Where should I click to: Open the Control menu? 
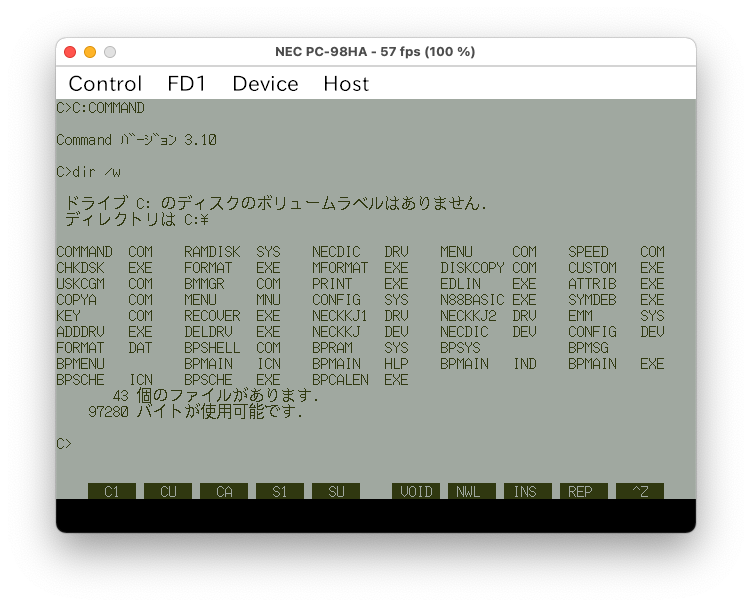click(105, 83)
